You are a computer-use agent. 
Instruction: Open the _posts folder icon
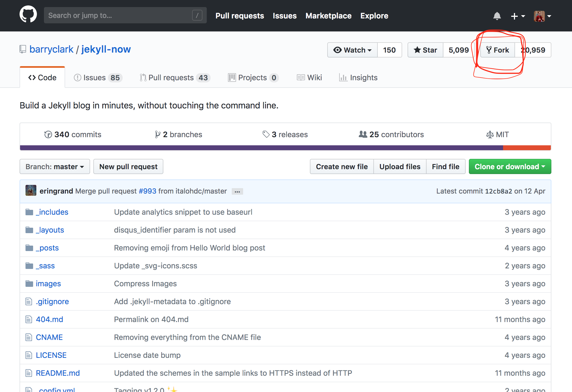(29, 248)
